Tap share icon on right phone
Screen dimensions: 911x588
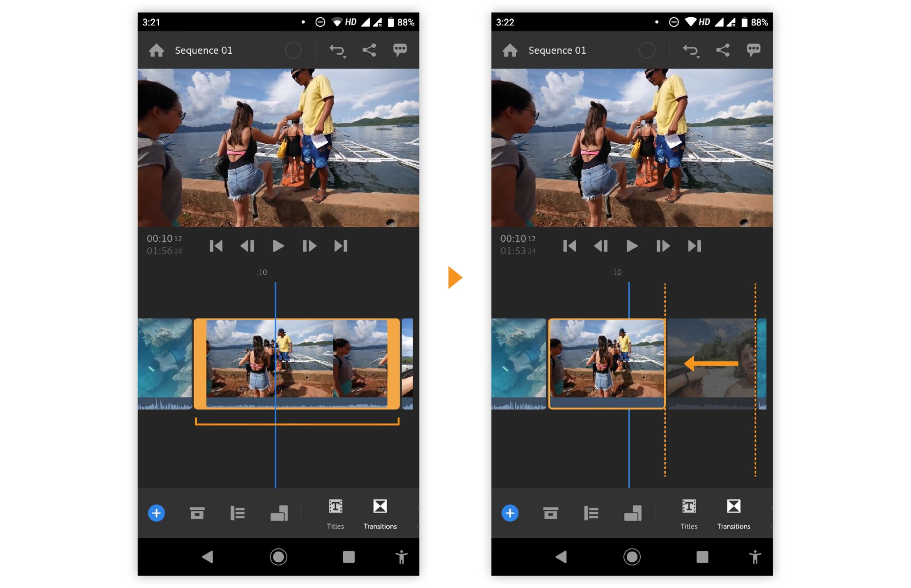722,50
